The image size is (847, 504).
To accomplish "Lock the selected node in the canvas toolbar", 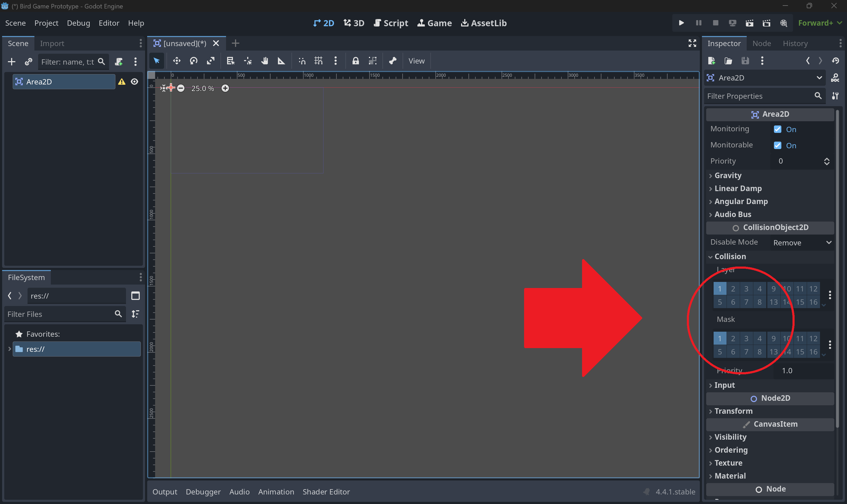I will tap(355, 61).
